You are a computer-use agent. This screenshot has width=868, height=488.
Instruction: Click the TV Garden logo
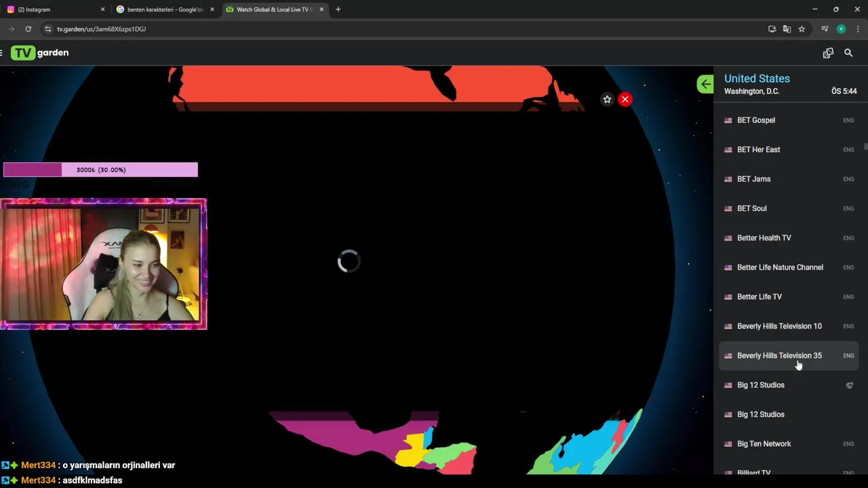tap(40, 53)
